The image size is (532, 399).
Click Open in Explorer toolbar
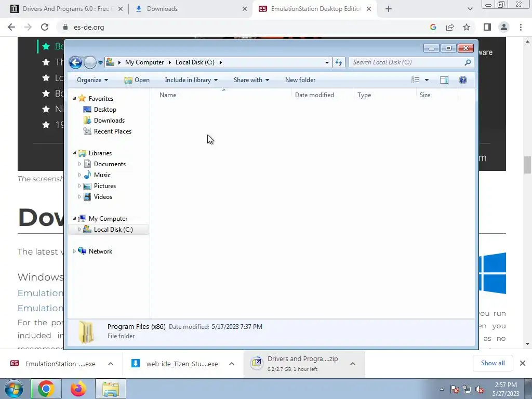[x=137, y=80]
